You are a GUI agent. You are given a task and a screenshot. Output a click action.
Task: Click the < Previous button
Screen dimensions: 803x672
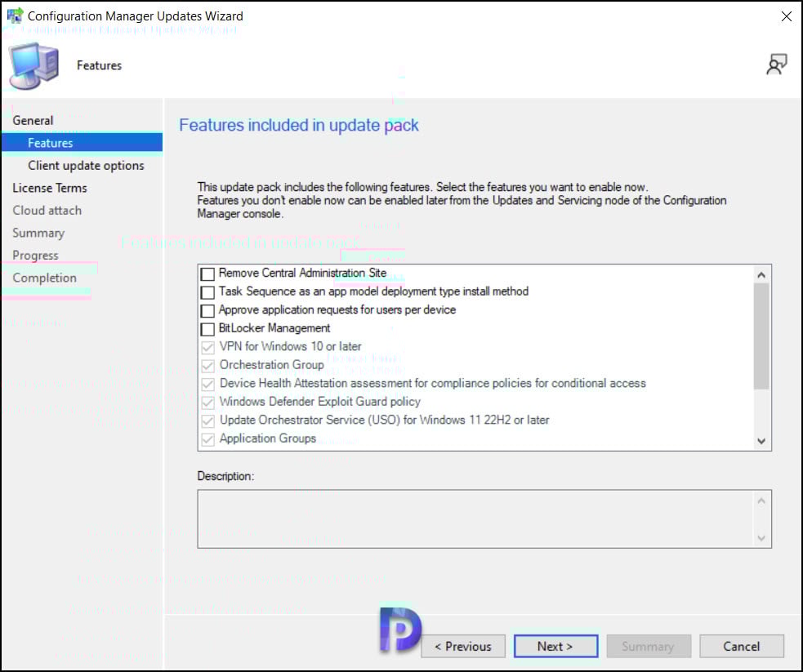tap(463, 647)
